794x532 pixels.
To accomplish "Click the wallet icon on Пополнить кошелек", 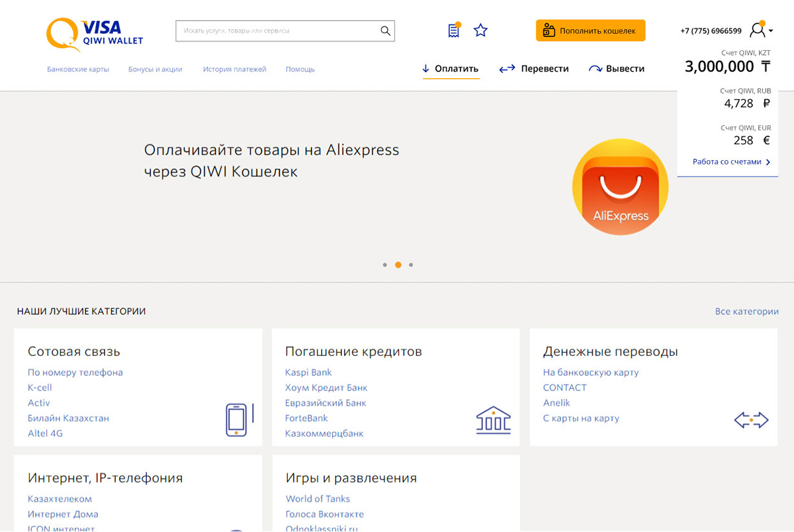I will (549, 30).
